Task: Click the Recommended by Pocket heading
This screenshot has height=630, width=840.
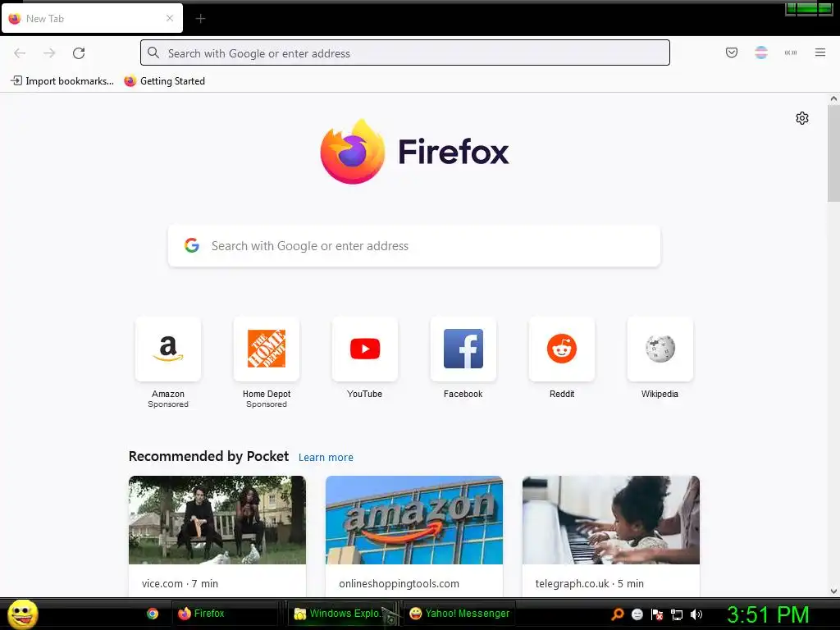Action: tap(208, 456)
